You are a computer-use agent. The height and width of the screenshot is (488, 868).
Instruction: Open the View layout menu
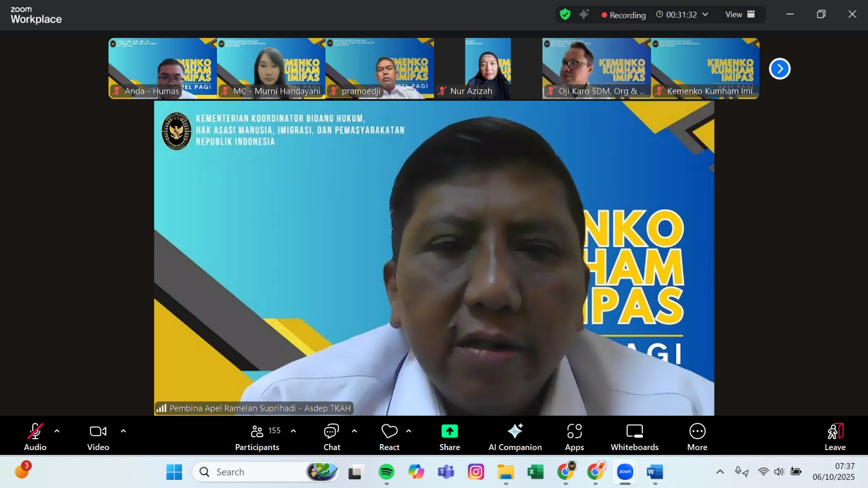click(x=740, y=15)
